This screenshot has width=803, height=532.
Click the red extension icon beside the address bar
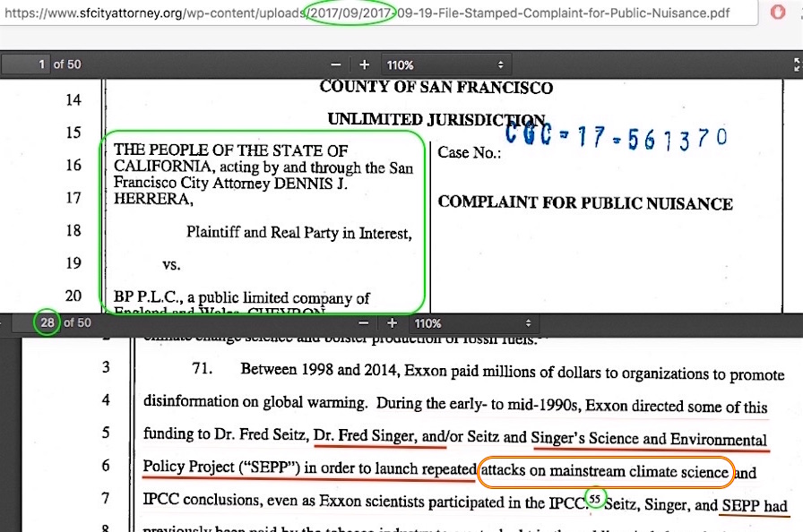pyautogui.click(x=777, y=13)
